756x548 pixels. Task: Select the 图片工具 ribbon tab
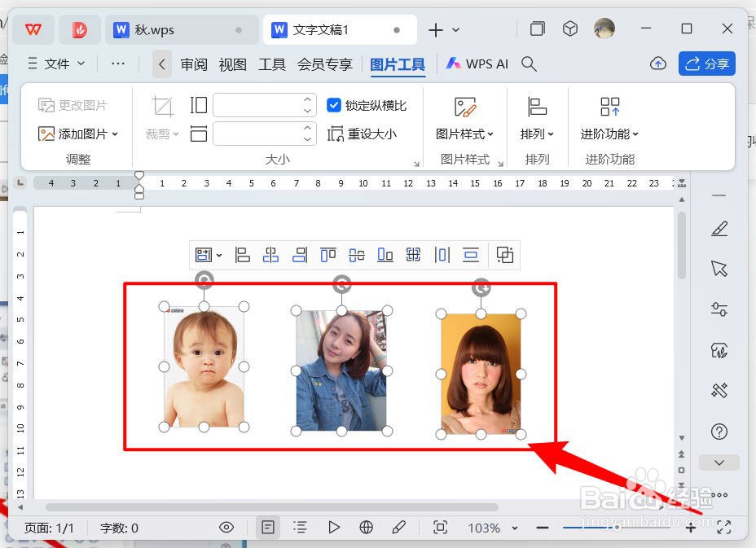tap(398, 64)
